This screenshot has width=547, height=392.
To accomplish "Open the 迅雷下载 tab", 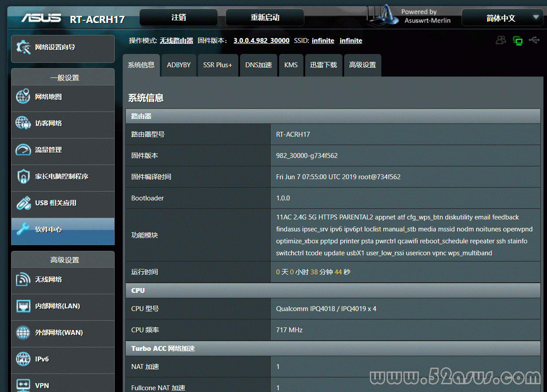I will 323,65.
